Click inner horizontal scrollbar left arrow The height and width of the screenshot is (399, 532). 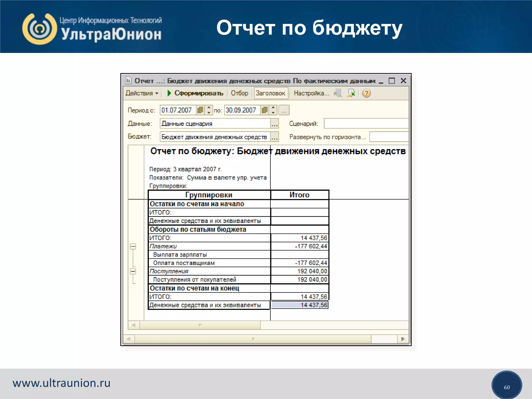[134, 325]
